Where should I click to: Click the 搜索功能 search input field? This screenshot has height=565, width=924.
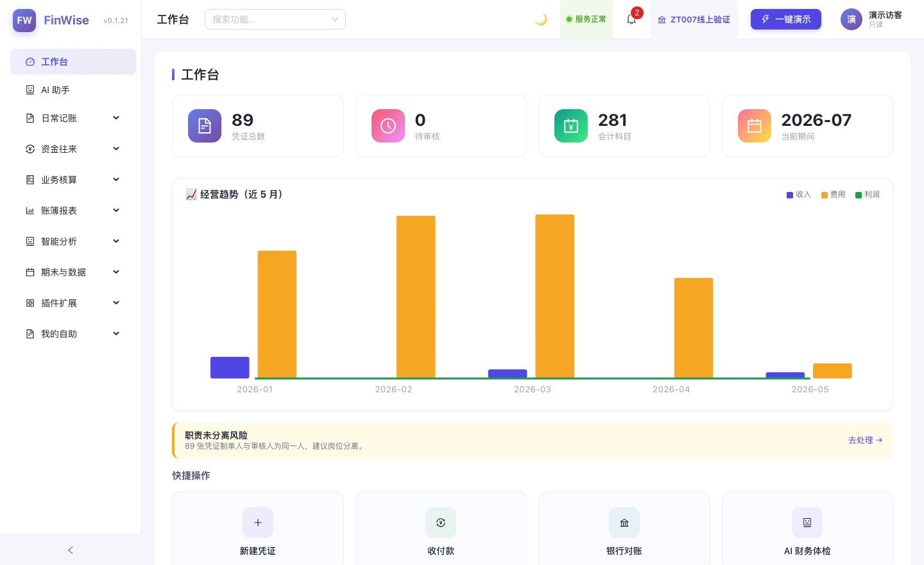point(275,19)
